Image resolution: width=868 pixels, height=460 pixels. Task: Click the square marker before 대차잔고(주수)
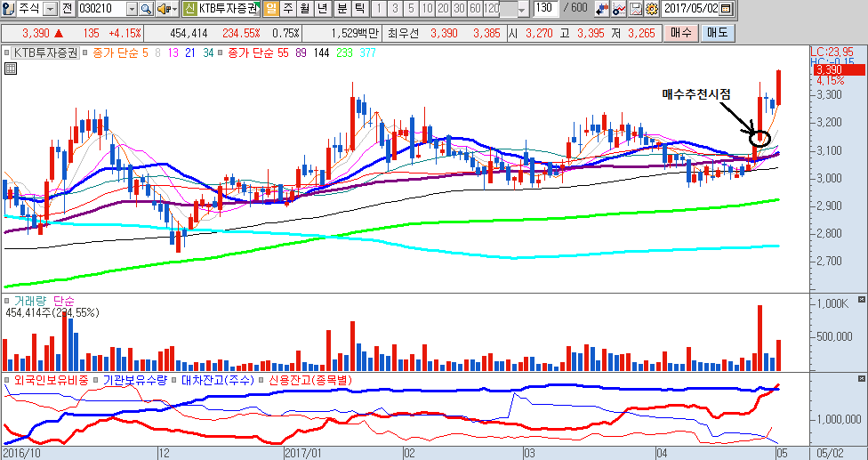pos(173,380)
